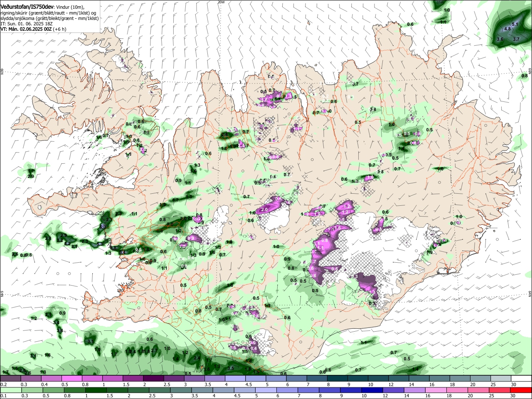Pick the grey-green rain swatch between 3 and 3.5
Image resolution: width=532 pixels, height=399 pixels.
180,390
